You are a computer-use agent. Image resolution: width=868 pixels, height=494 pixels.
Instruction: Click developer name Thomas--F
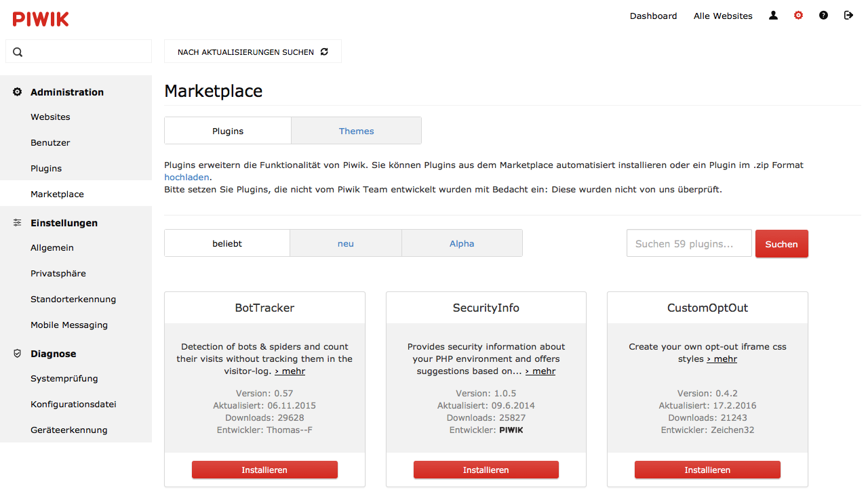click(290, 430)
